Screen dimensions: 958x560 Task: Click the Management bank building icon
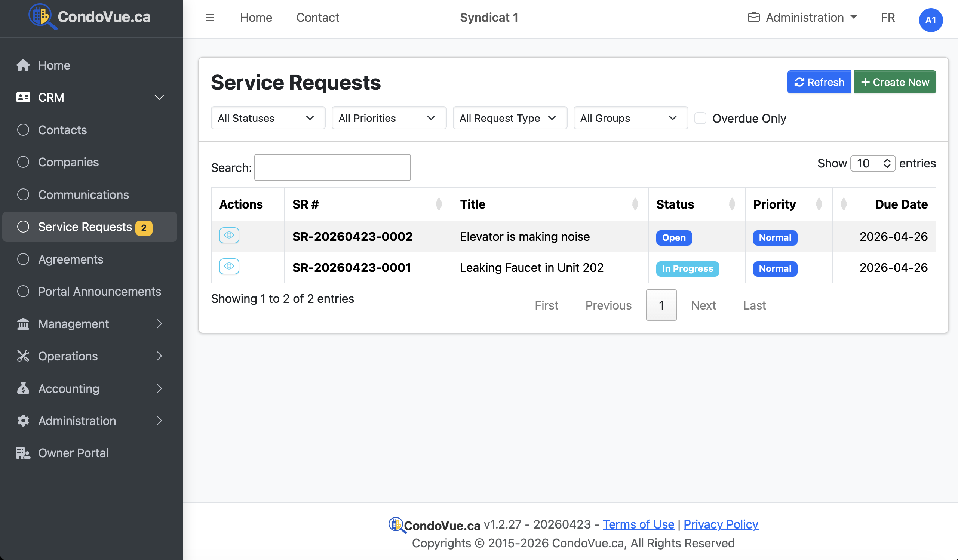pyautogui.click(x=23, y=324)
